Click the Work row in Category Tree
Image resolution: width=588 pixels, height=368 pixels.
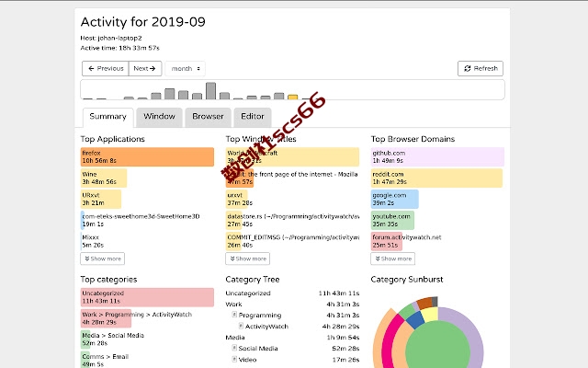tap(292, 305)
